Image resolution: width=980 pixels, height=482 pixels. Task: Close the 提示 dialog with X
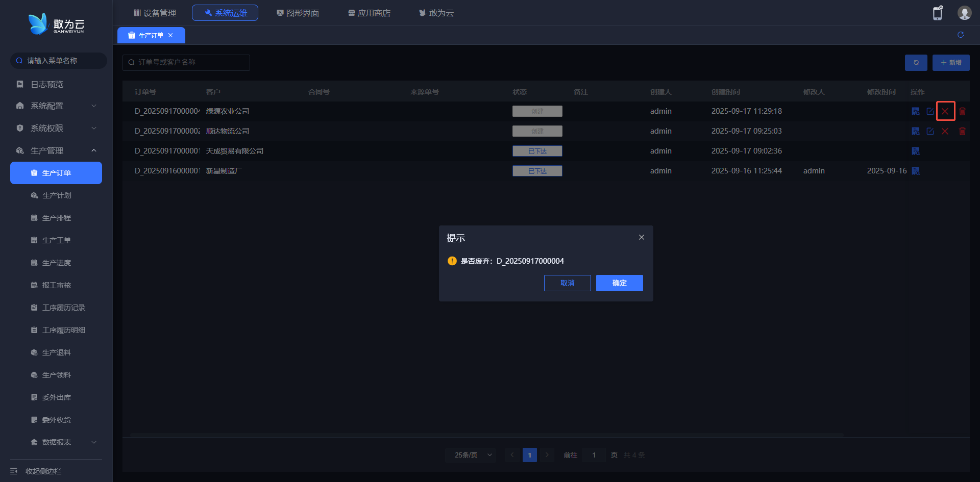pos(641,237)
